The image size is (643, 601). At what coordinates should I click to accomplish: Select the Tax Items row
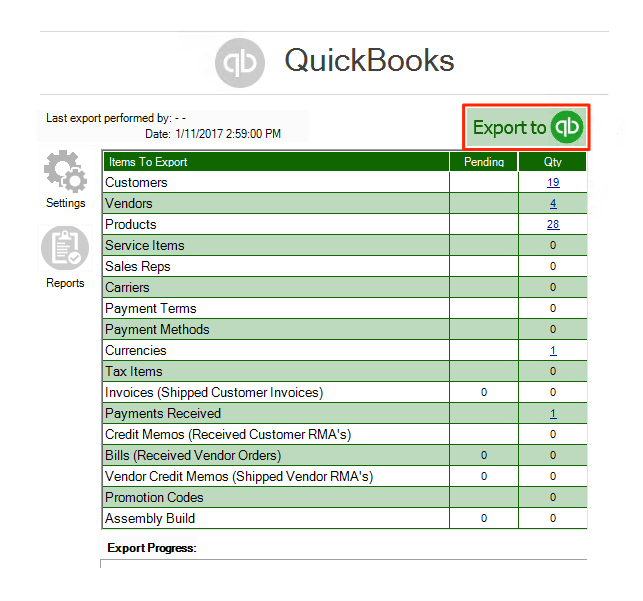click(x=345, y=371)
